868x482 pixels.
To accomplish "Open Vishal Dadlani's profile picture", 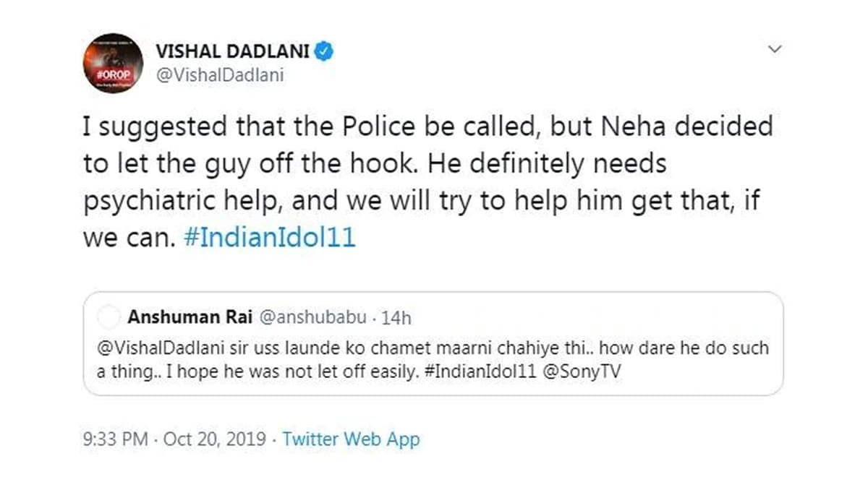I will coord(113,63).
